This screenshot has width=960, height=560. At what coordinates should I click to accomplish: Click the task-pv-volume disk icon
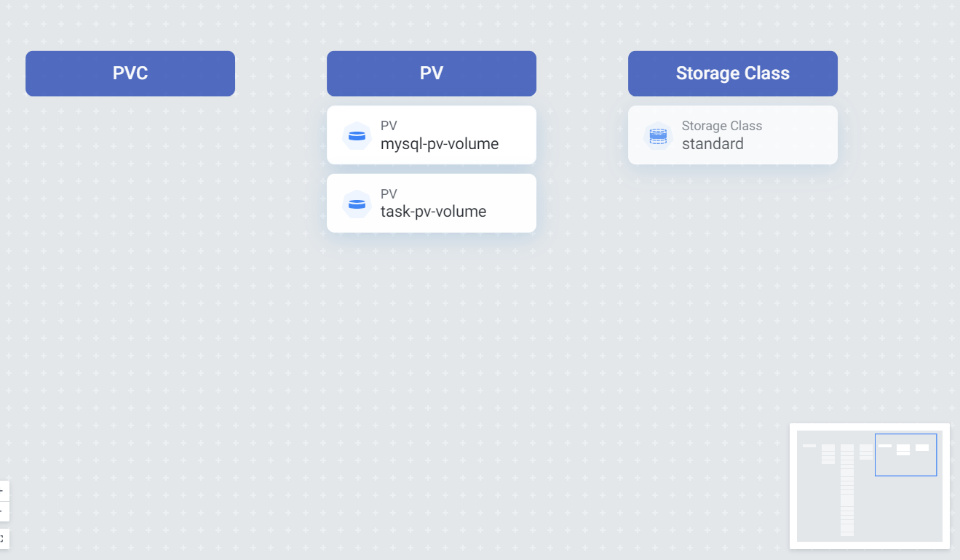tap(357, 204)
